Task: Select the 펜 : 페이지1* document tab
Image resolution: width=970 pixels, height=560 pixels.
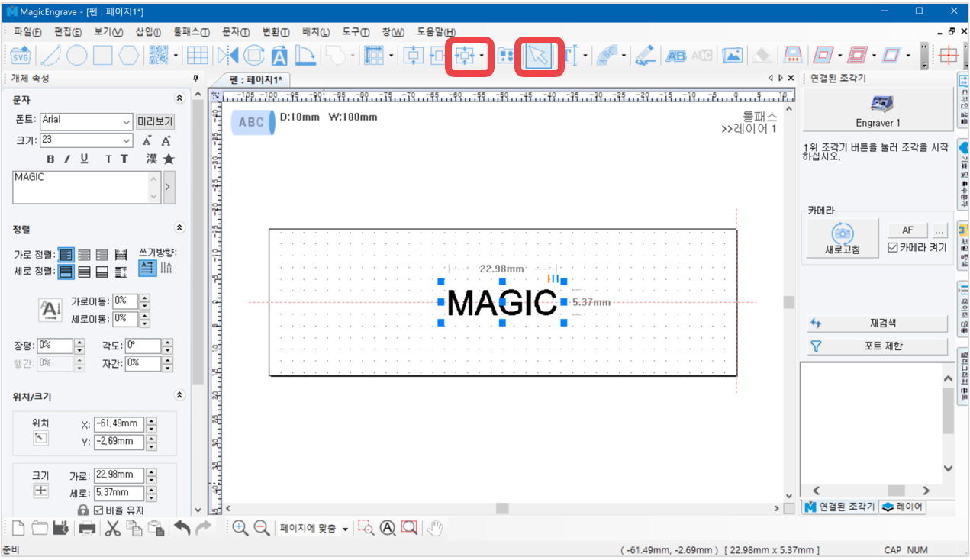Action: pos(255,80)
